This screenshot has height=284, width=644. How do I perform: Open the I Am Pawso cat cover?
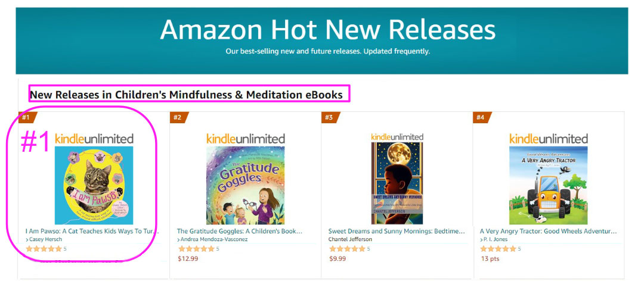tap(94, 185)
